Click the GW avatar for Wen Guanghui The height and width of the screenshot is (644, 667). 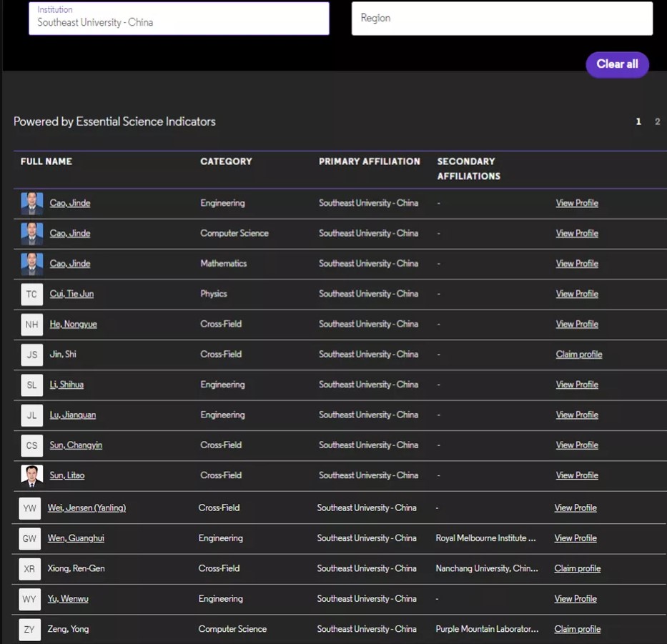[x=30, y=539]
